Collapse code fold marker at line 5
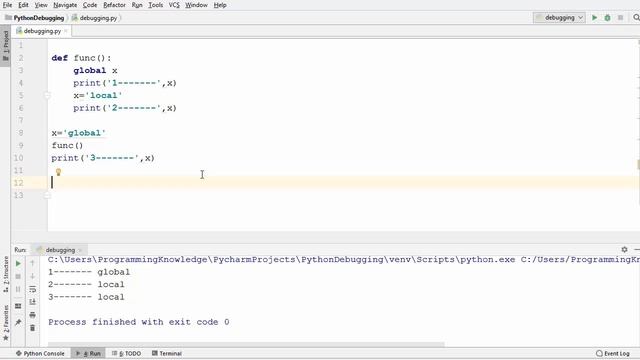 pyautogui.click(x=47, y=96)
